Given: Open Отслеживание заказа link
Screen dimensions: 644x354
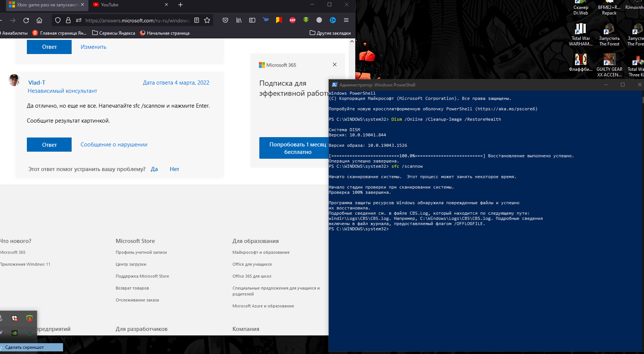Looking at the screenshot, I should (137, 300).
